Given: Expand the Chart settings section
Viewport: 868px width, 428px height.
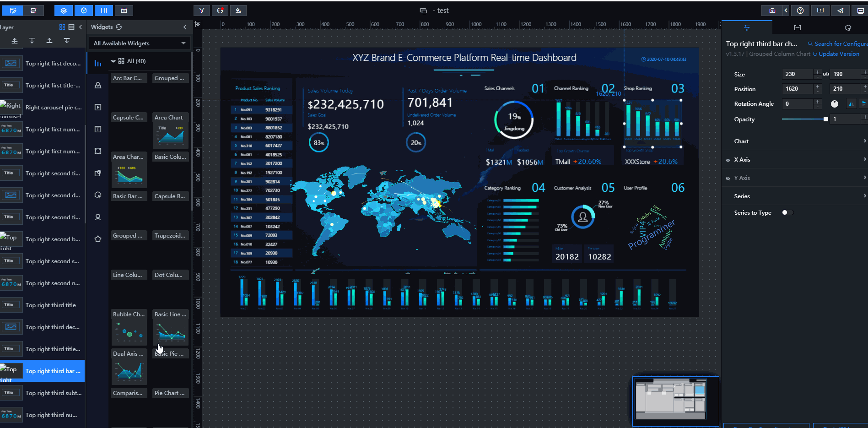Looking at the screenshot, I should (x=796, y=141).
